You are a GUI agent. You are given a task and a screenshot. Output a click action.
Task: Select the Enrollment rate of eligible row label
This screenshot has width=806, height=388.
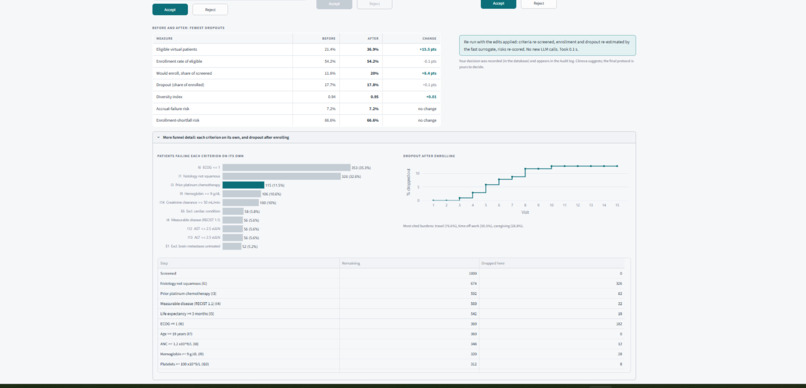coord(179,61)
